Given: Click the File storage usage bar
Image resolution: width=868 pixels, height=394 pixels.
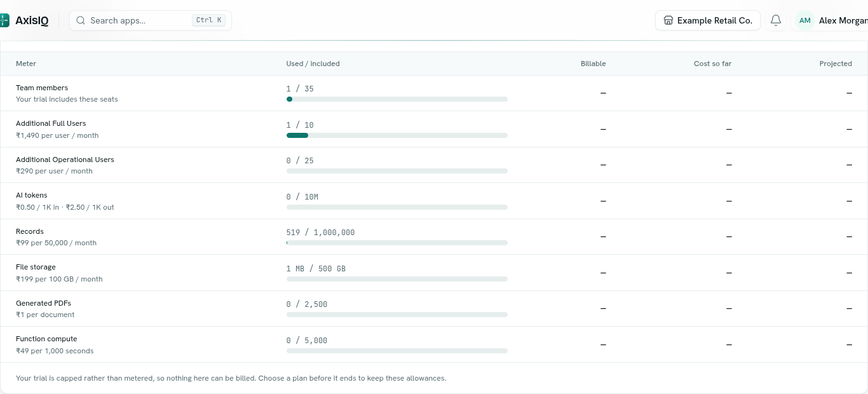Looking at the screenshot, I should pos(397,279).
